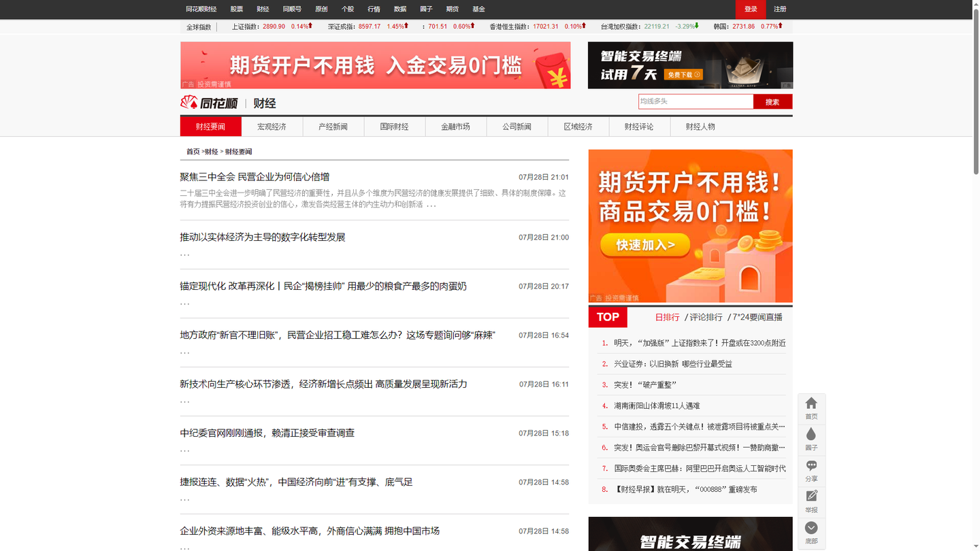
Task: Open 原创 in top navigation
Action: click(x=321, y=10)
